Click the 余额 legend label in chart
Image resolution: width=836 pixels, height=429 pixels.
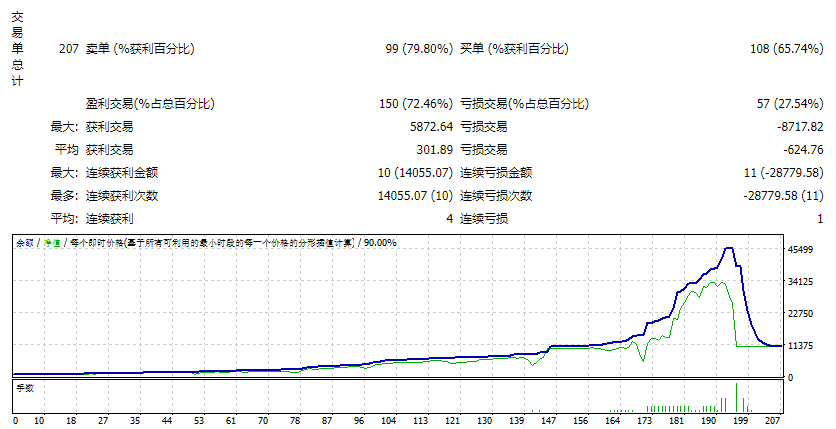point(25,243)
